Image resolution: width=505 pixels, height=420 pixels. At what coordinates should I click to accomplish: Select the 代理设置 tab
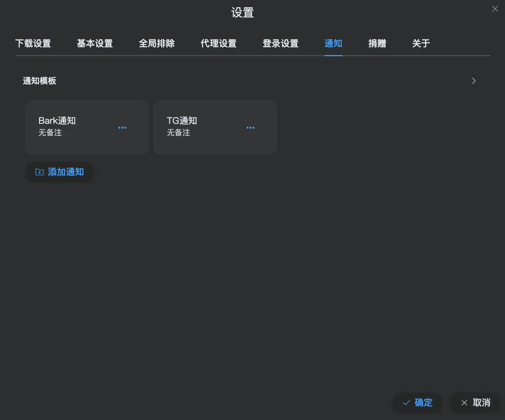(x=218, y=43)
